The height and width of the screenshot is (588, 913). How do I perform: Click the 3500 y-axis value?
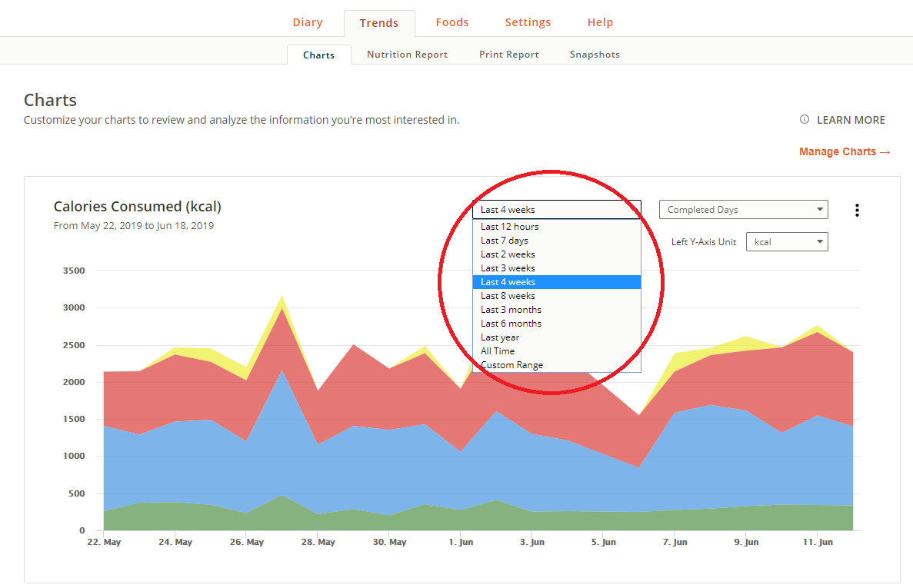point(74,271)
